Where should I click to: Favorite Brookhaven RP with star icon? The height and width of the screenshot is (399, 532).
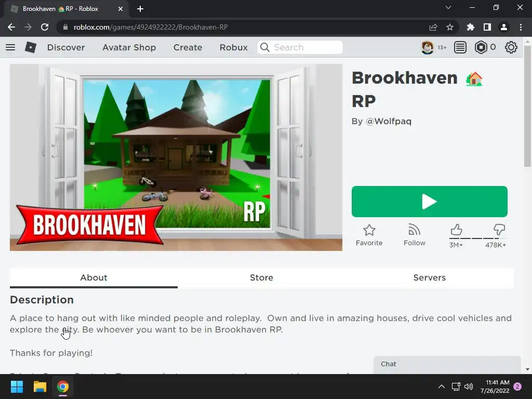point(369,230)
